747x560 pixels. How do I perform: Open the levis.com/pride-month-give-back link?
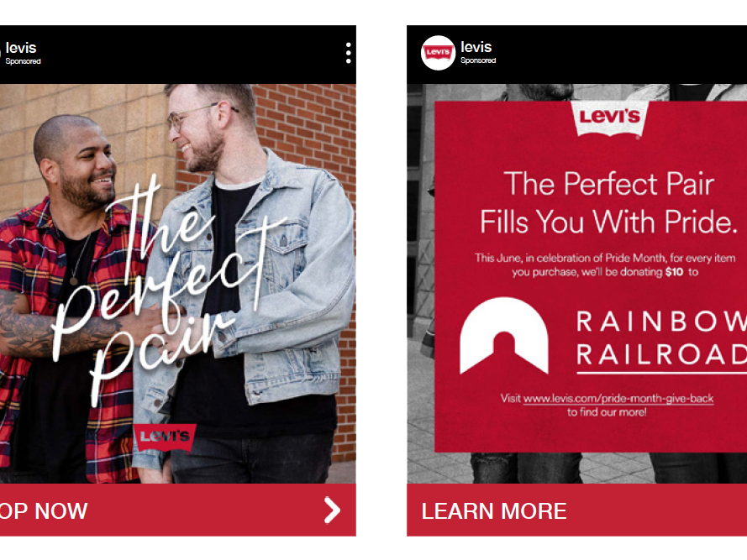click(x=618, y=398)
